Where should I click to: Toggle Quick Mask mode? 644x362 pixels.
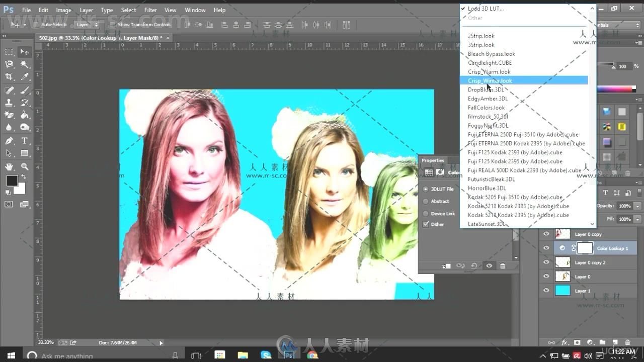pyautogui.click(x=9, y=204)
